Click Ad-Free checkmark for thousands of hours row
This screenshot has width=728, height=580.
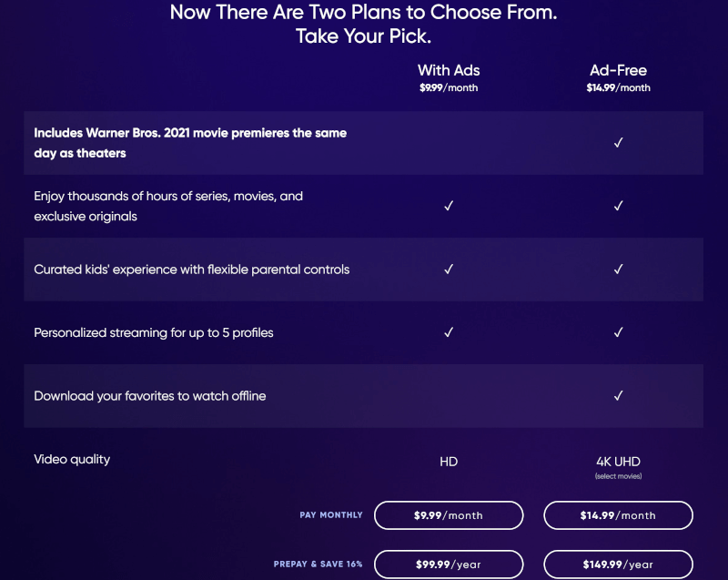click(x=618, y=206)
